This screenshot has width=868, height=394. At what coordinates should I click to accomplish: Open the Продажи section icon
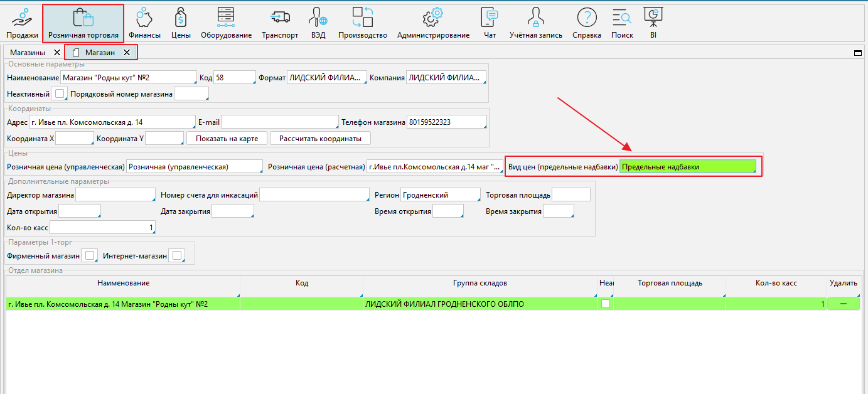click(22, 18)
